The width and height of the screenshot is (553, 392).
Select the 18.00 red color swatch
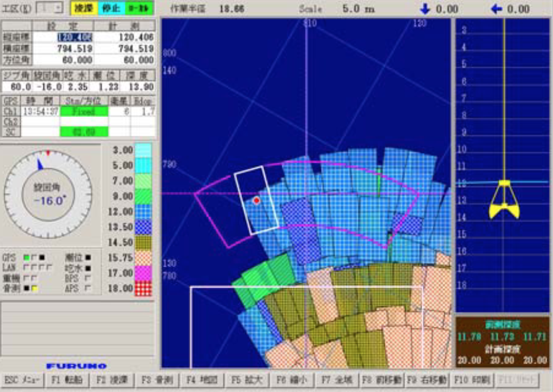(x=143, y=289)
